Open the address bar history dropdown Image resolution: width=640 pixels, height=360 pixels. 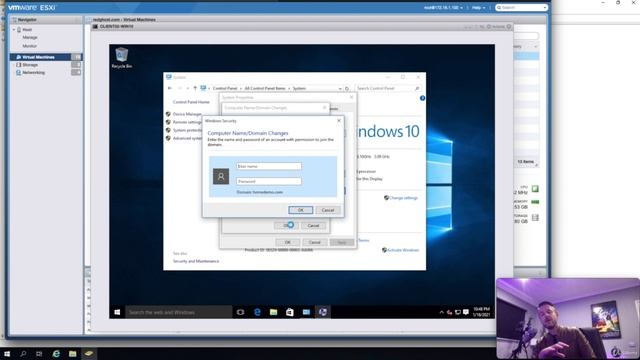pos(340,88)
